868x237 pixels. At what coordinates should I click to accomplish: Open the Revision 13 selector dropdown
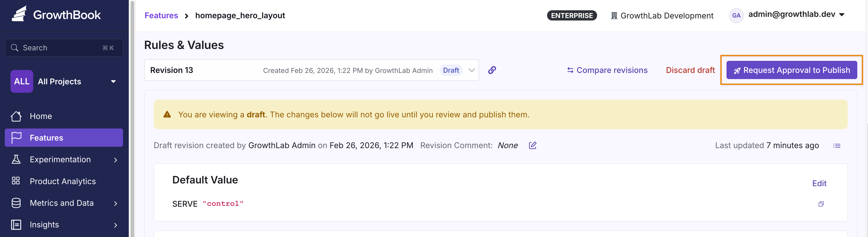311,70
